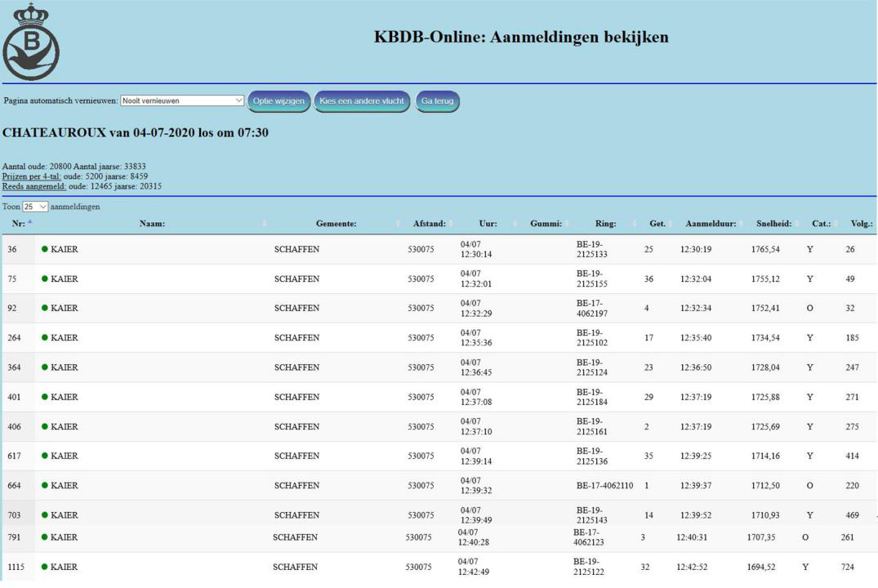Sort by Snelheid column header
This screenshot has height=588, width=878.
768,224
